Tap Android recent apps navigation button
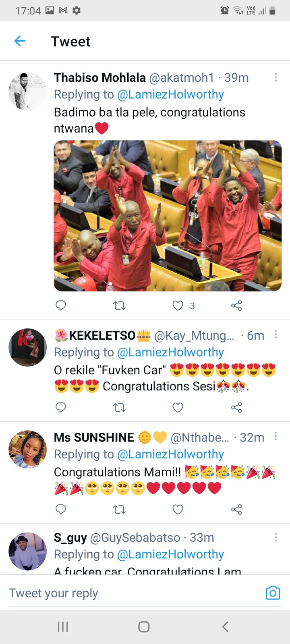 click(x=63, y=627)
